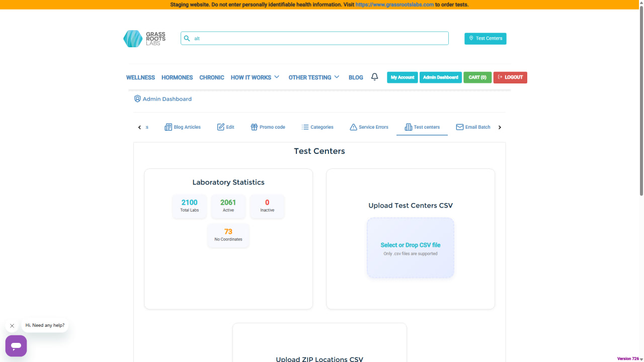Click the Admin Dashboard shield icon
The width and height of the screenshot is (644, 362).
[137, 99]
